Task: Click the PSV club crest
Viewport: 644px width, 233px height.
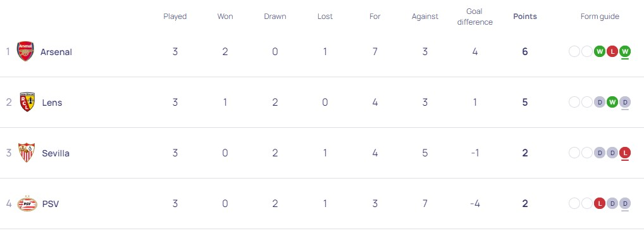Action: coord(27,203)
